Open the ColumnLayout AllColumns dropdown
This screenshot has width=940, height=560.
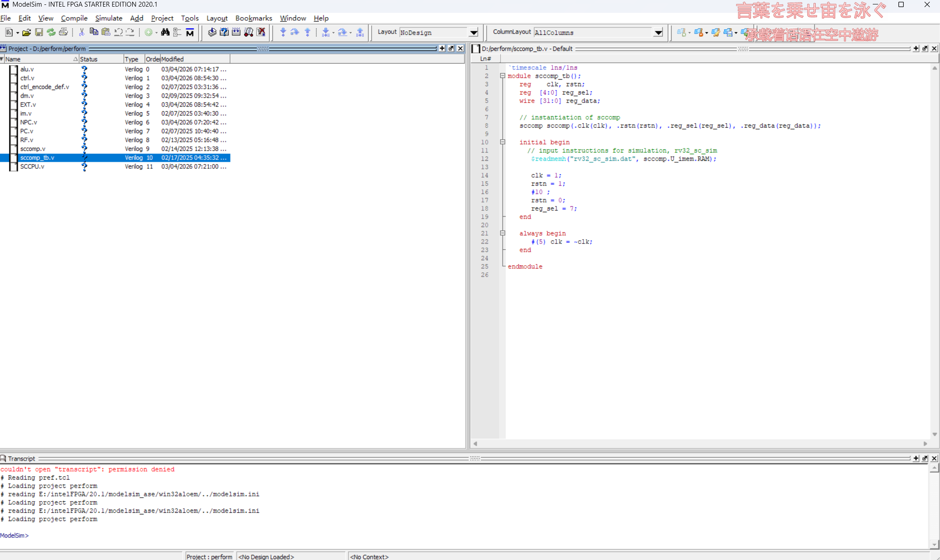[x=658, y=33]
